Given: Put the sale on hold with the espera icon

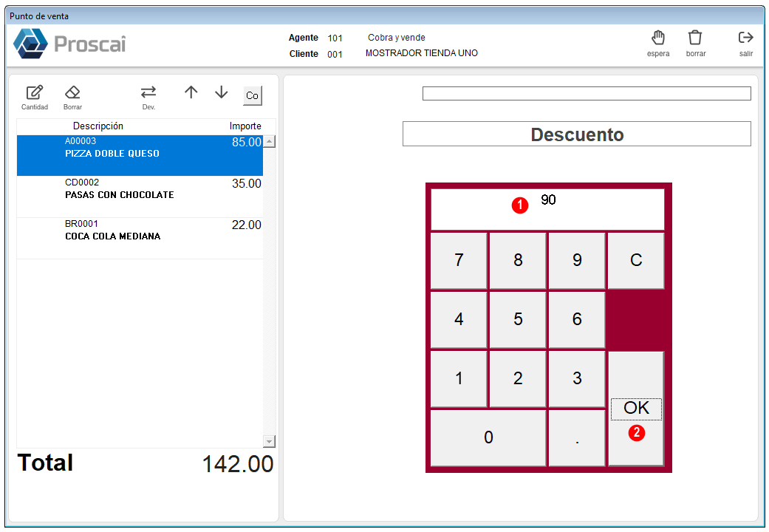Looking at the screenshot, I should (657, 38).
